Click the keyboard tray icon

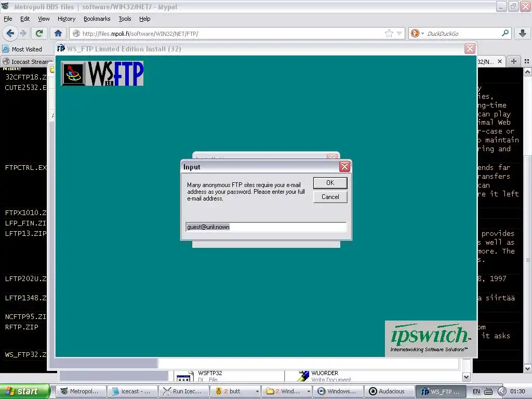coord(488,392)
